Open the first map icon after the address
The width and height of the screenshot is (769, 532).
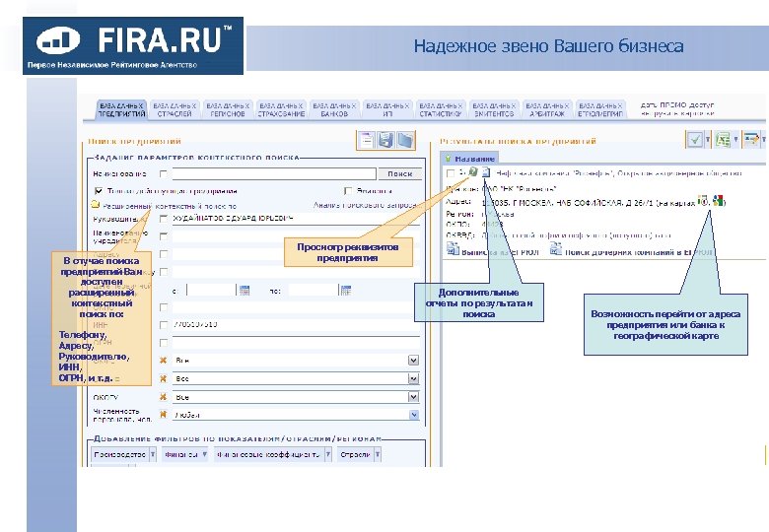703,201
